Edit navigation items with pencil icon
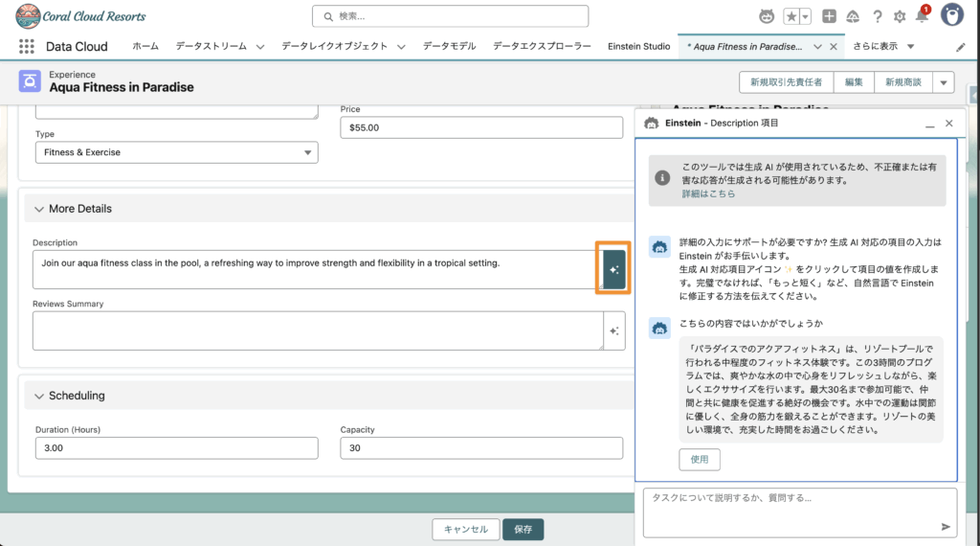The image size is (980, 546). (961, 47)
